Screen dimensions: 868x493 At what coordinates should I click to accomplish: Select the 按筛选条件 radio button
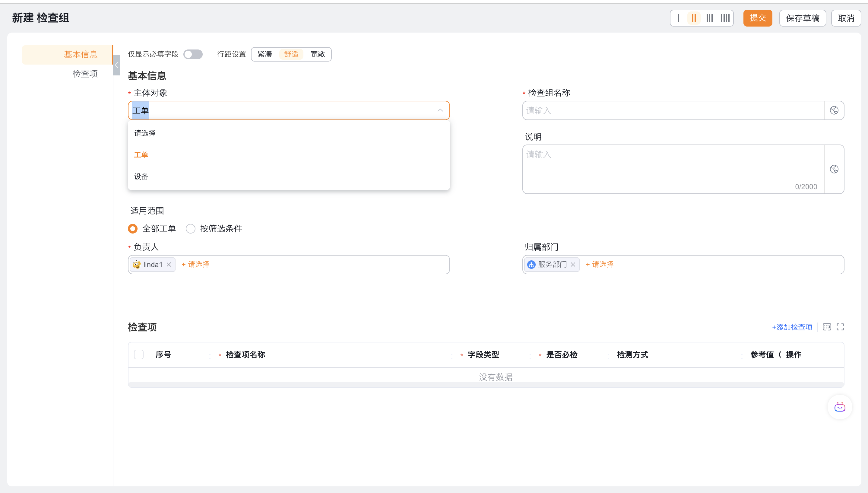pyautogui.click(x=191, y=229)
